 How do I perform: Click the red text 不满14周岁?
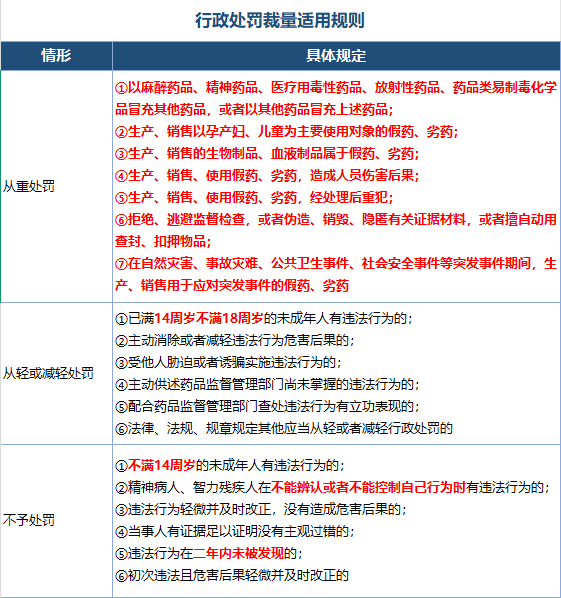pos(161,465)
